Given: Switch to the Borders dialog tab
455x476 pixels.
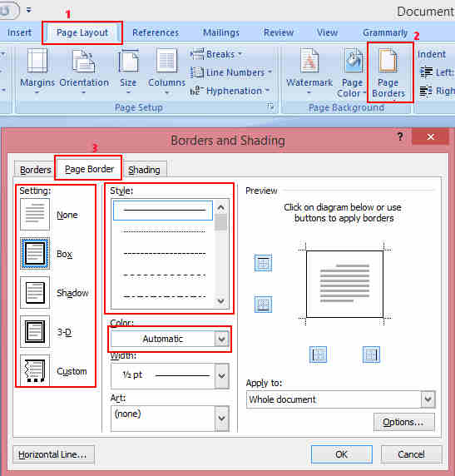Looking at the screenshot, I should click(x=35, y=170).
